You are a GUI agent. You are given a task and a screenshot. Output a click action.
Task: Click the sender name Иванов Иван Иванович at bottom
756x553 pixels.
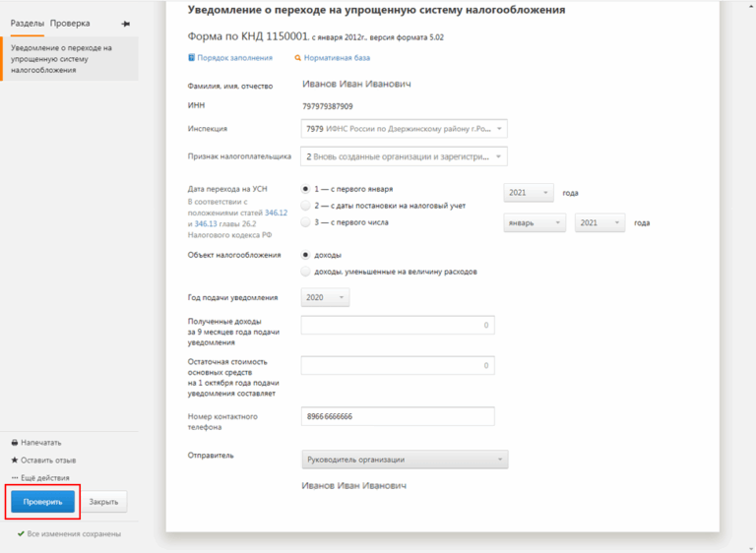pyautogui.click(x=354, y=485)
